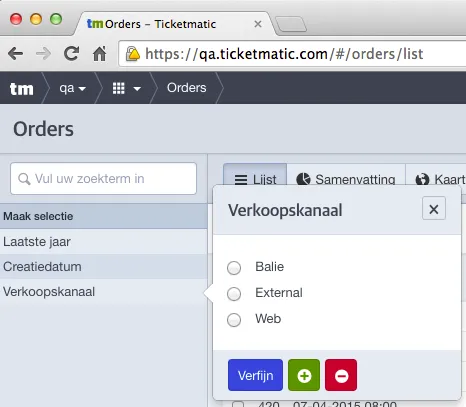The width and height of the screenshot is (466, 407).
Task: Select the Web radio button
Action: point(234,320)
